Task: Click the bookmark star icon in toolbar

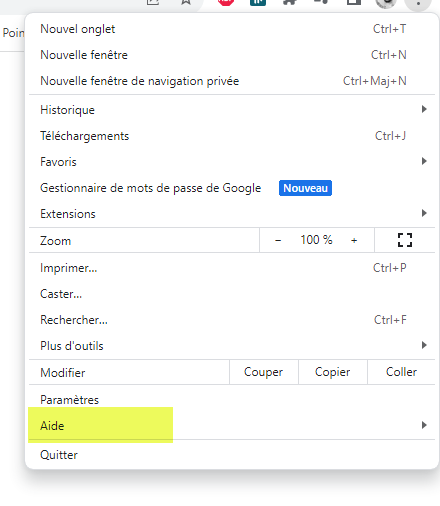Action: tap(186, 2)
